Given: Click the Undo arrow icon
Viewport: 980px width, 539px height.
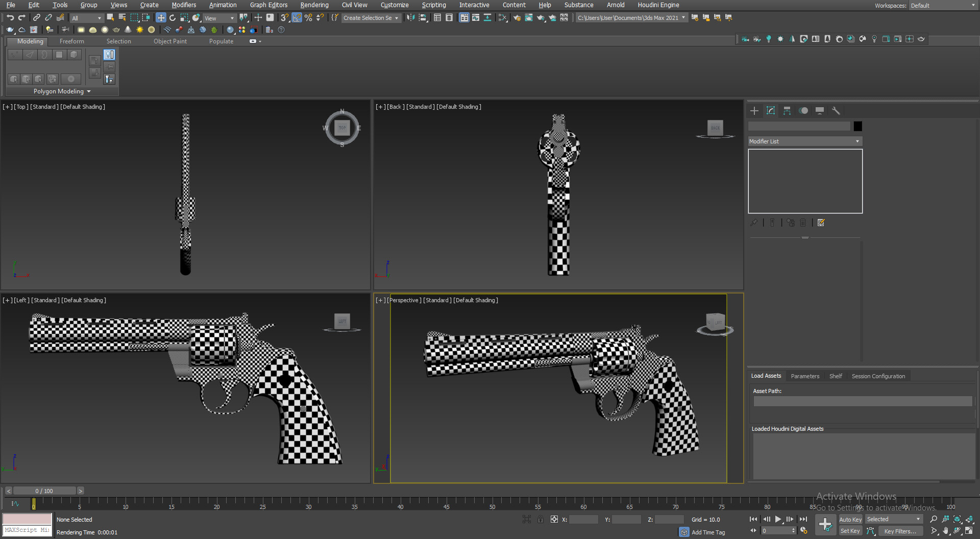Looking at the screenshot, I should [11, 18].
